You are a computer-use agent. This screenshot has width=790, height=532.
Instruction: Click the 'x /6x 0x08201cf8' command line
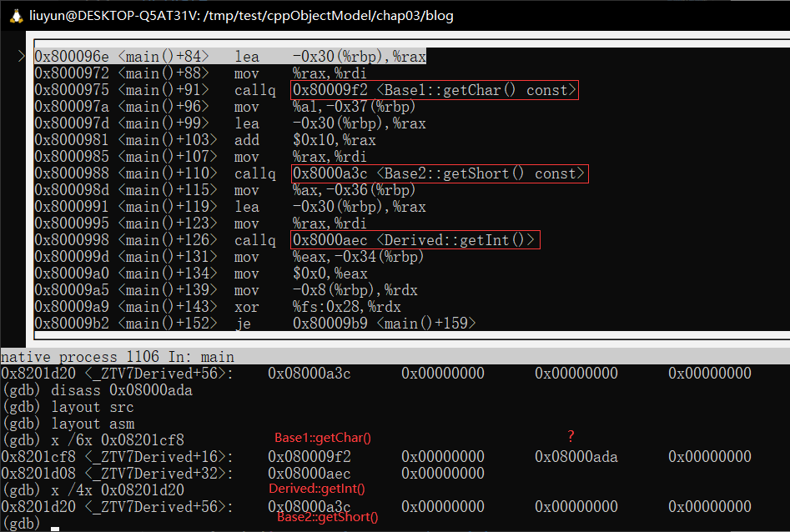[x=93, y=440]
